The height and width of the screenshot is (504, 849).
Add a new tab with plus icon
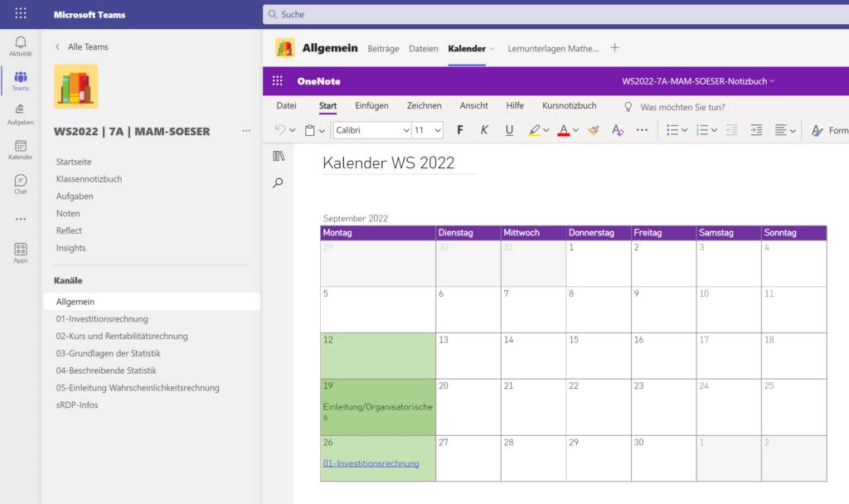coord(614,48)
